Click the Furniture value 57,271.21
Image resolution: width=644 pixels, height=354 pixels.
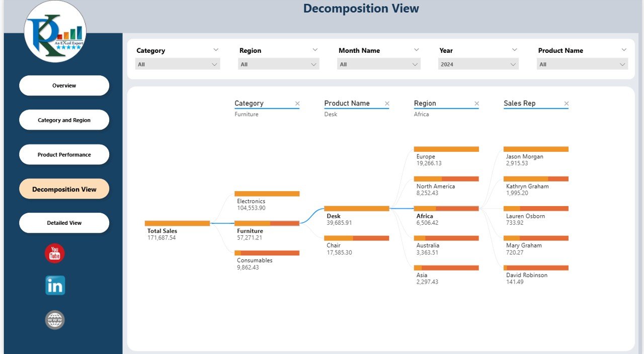tap(250, 238)
